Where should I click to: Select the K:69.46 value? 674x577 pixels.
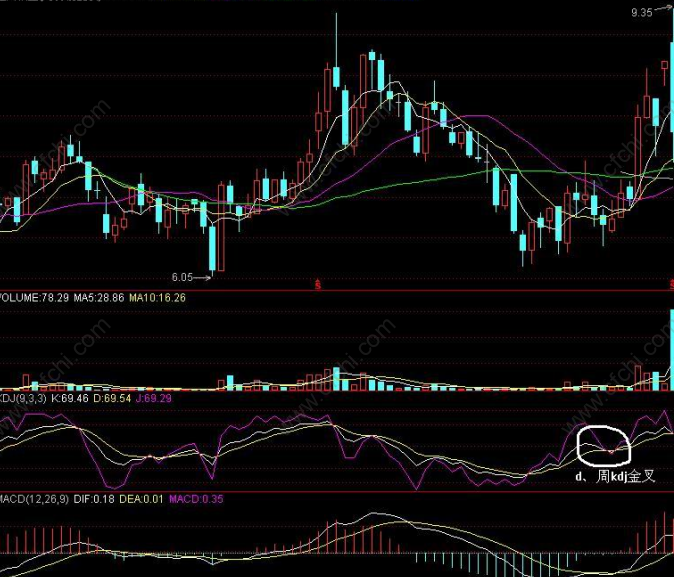click(x=70, y=398)
